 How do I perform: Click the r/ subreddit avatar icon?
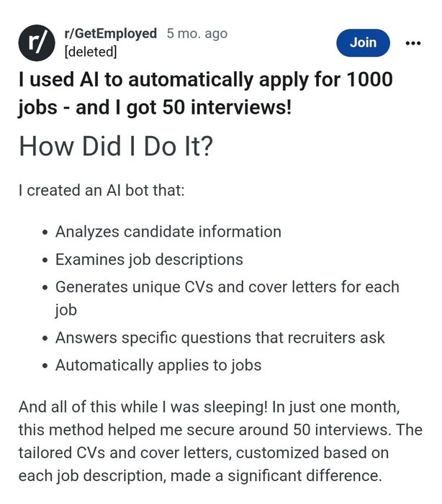[x=37, y=42]
